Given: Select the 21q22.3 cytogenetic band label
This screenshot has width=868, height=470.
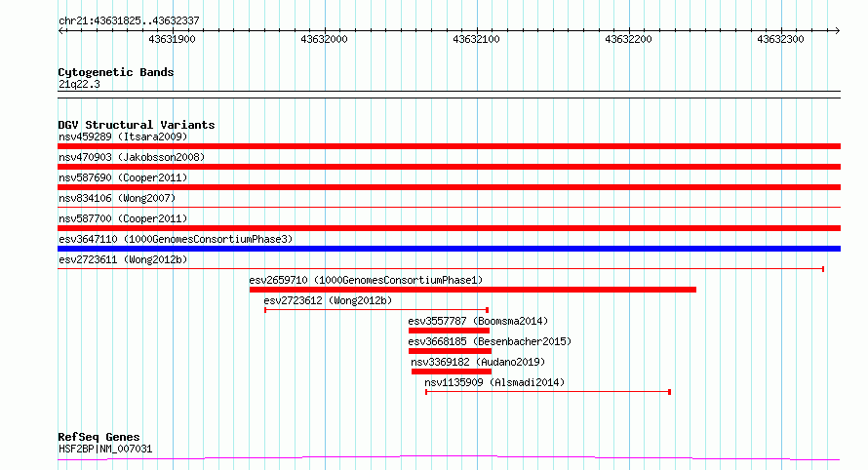Looking at the screenshot, I should 79,84.
